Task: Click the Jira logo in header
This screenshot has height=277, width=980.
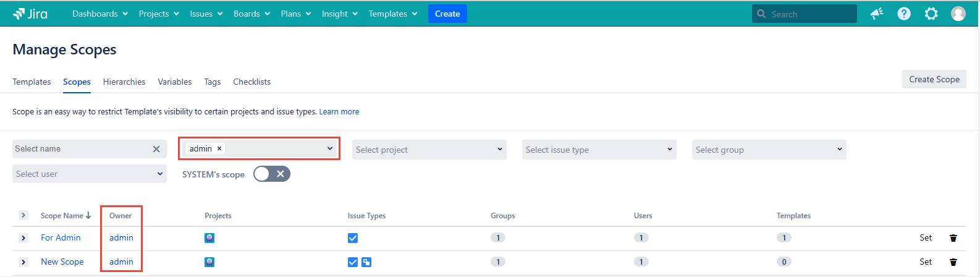Action: pos(30,14)
